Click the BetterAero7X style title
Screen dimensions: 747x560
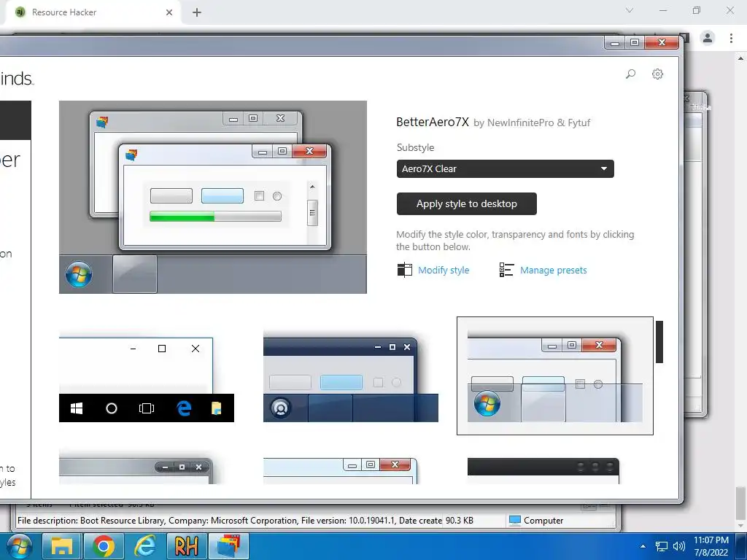point(433,122)
